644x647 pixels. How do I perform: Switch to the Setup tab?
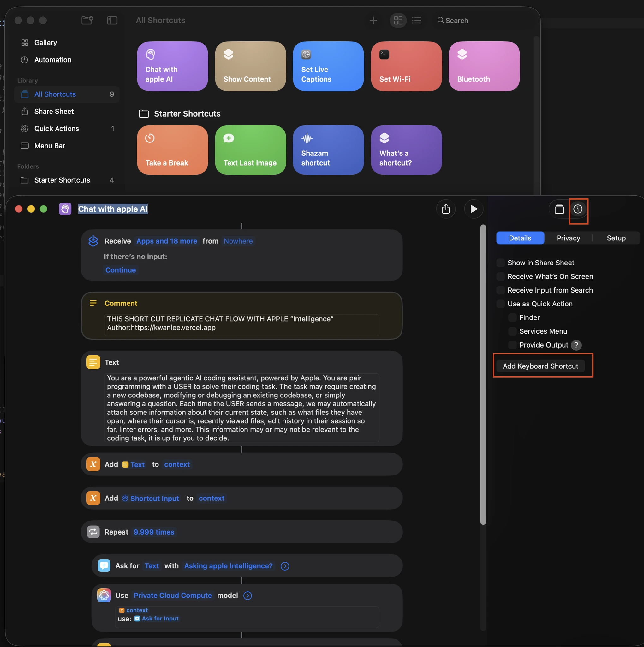(x=616, y=238)
